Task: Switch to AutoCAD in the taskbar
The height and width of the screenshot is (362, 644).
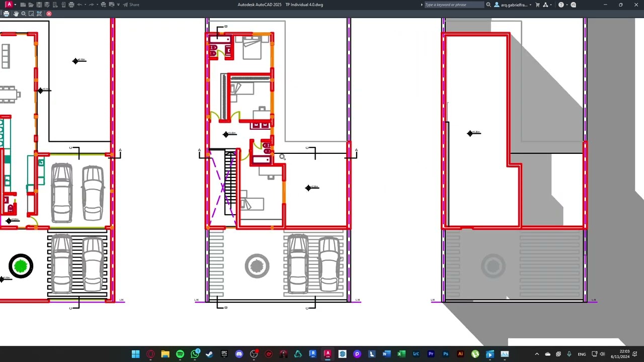Action: pyautogui.click(x=328, y=354)
